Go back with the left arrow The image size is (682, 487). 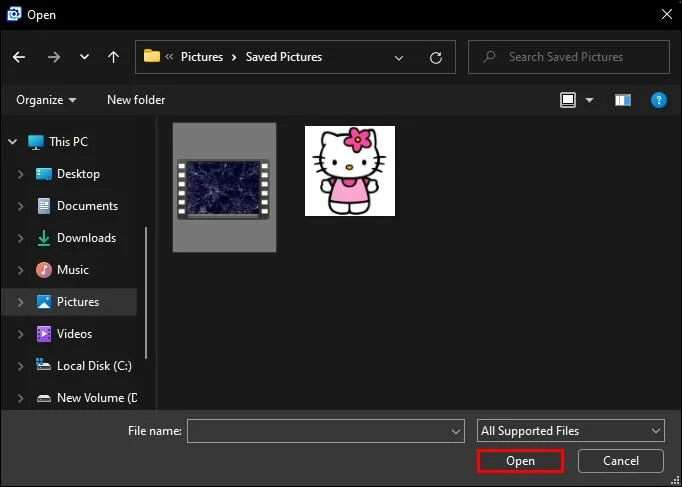click(x=19, y=57)
